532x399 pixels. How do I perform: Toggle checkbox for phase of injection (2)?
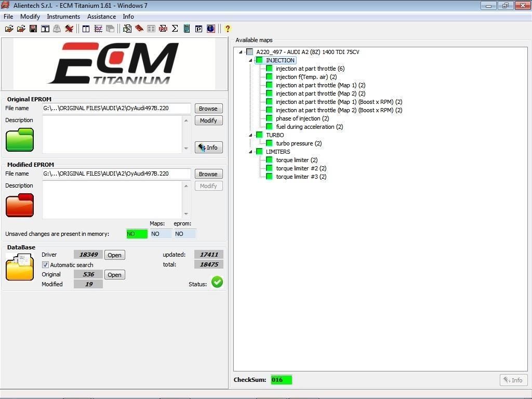[270, 118]
